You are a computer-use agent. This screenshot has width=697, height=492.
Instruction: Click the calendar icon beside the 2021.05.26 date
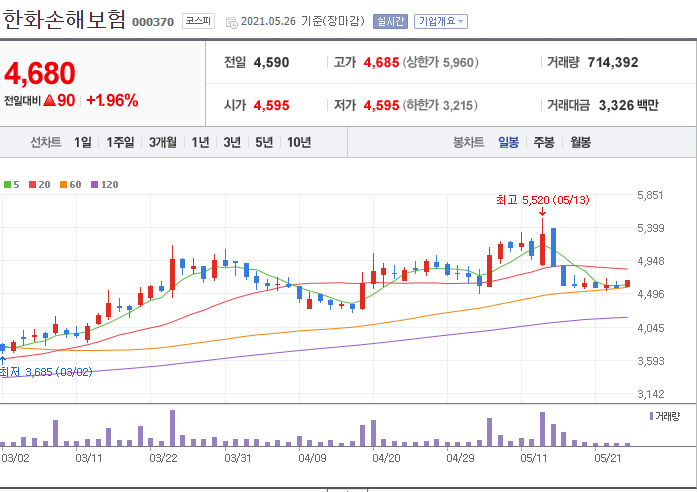coord(232,22)
